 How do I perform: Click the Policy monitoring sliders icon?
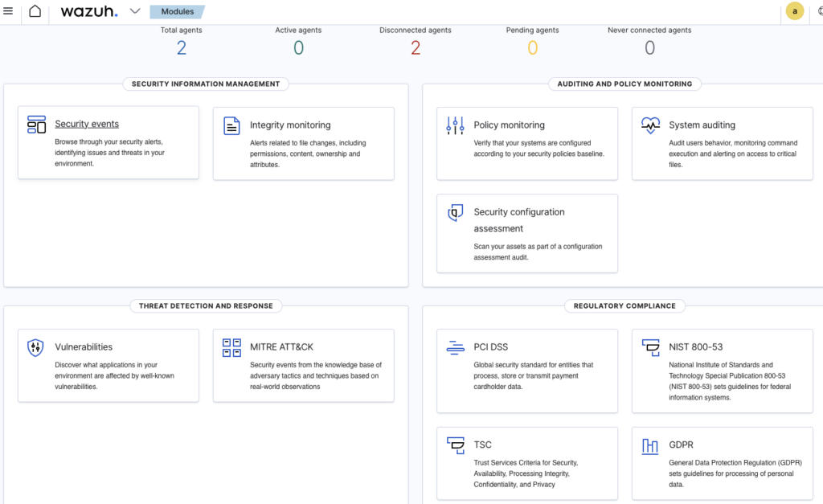click(455, 125)
